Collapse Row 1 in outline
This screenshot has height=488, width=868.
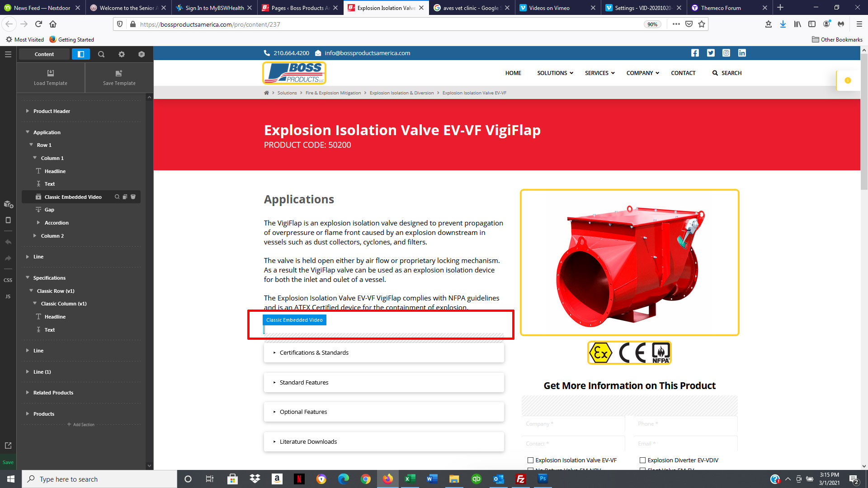31,145
